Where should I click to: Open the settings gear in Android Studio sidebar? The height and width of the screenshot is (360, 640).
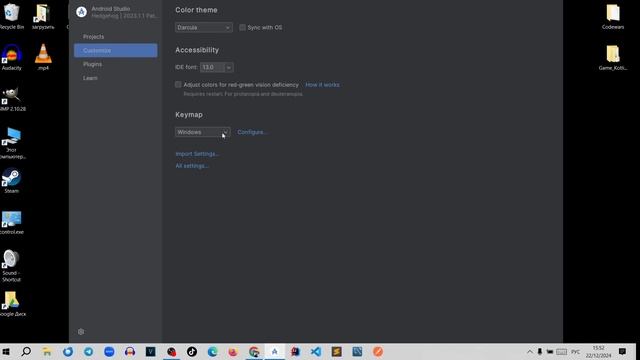coord(81,332)
